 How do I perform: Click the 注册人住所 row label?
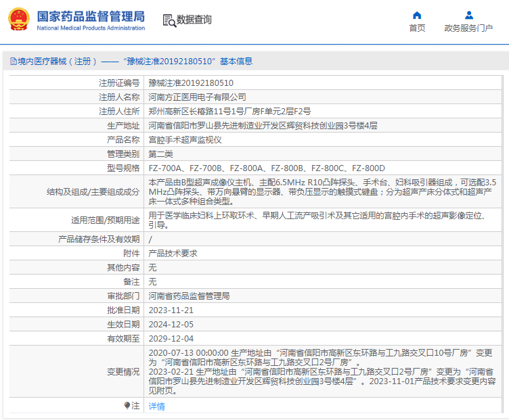pyautogui.click(x=119, y=112)
